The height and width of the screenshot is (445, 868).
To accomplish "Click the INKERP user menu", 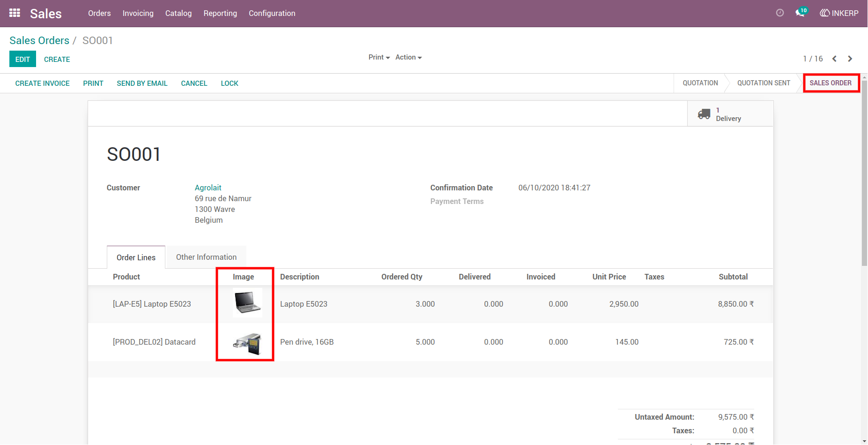I will coord(839,13).
